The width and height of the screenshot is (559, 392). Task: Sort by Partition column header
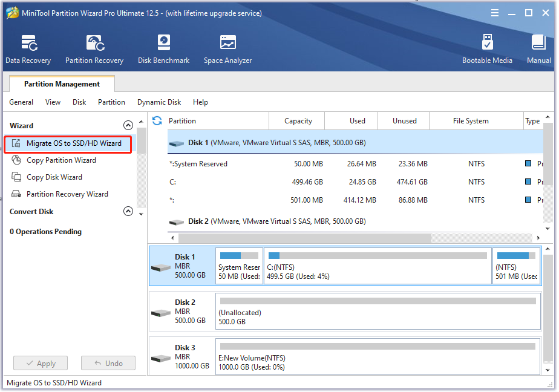(x=218, y=121)
